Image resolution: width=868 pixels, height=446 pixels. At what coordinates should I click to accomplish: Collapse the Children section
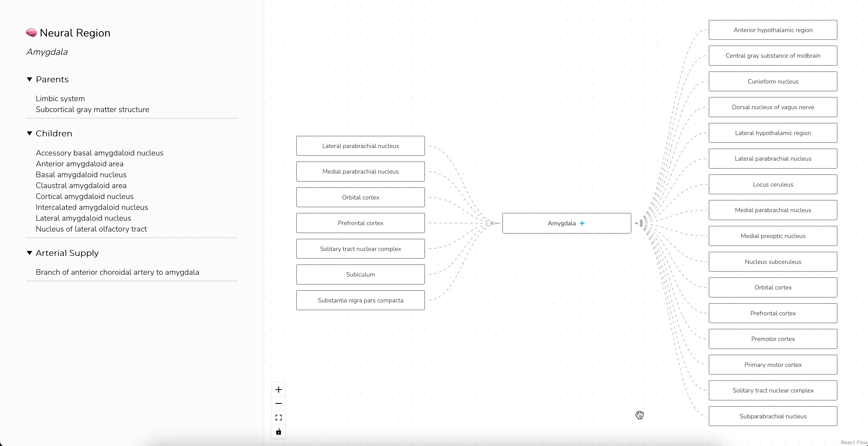pos(29,133)
